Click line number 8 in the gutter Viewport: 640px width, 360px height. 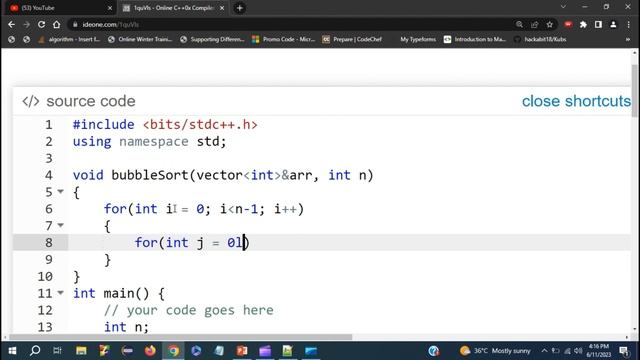click(49, 242)
